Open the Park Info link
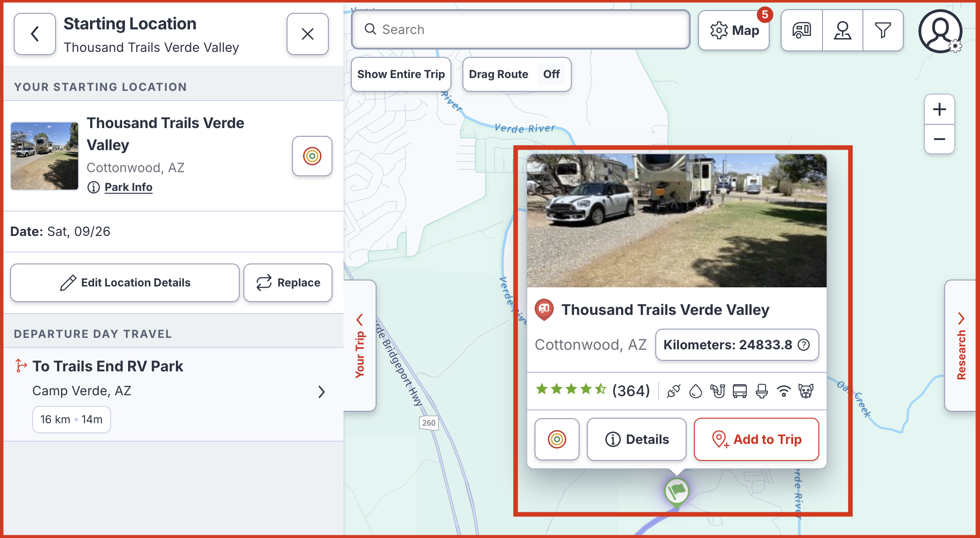Screen dimensions: 980x538 [128, 187]
